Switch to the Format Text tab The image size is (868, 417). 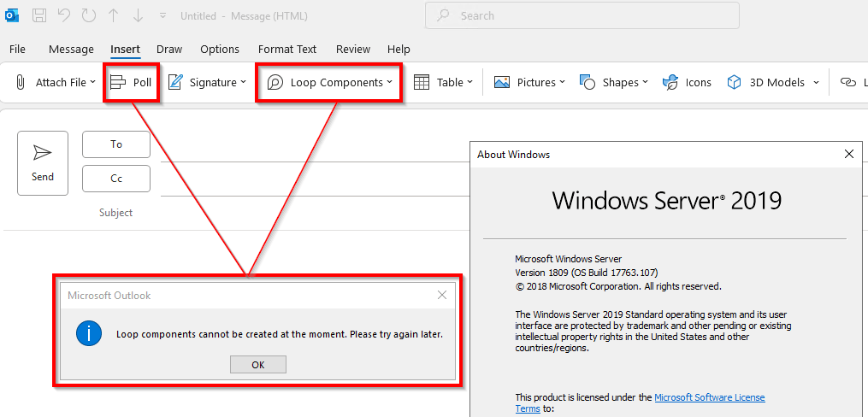(x=287, y=50)
